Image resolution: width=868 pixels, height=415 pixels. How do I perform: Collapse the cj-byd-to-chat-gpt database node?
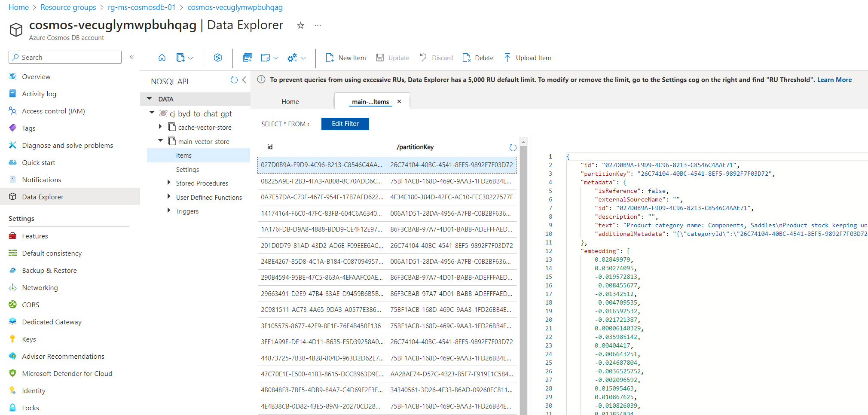[152, 113]
